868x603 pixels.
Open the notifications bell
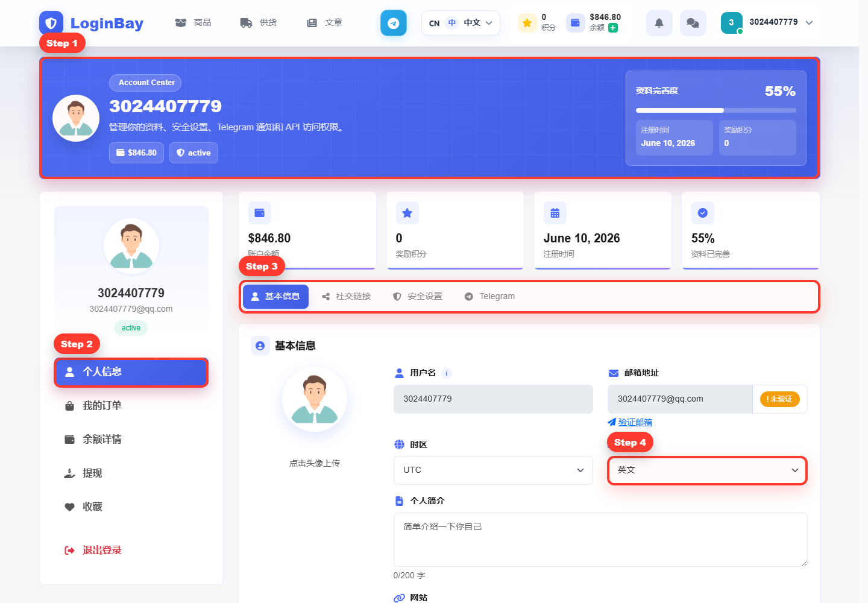click(659, 23)
